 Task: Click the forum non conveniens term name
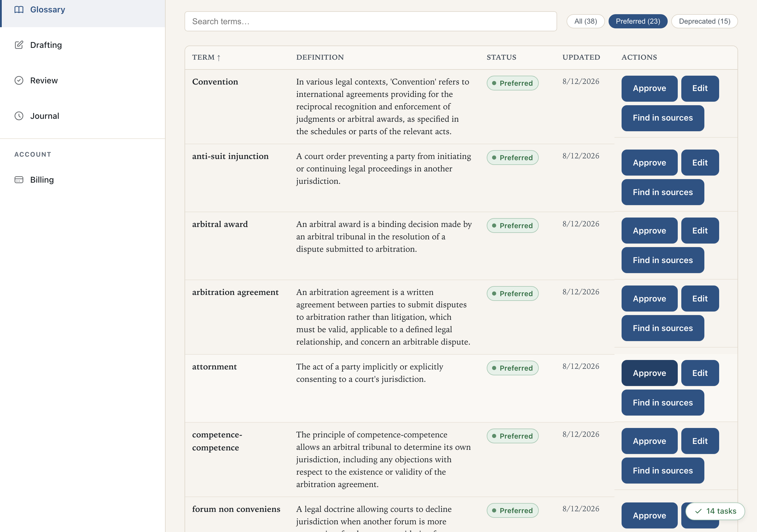(236, 509)
